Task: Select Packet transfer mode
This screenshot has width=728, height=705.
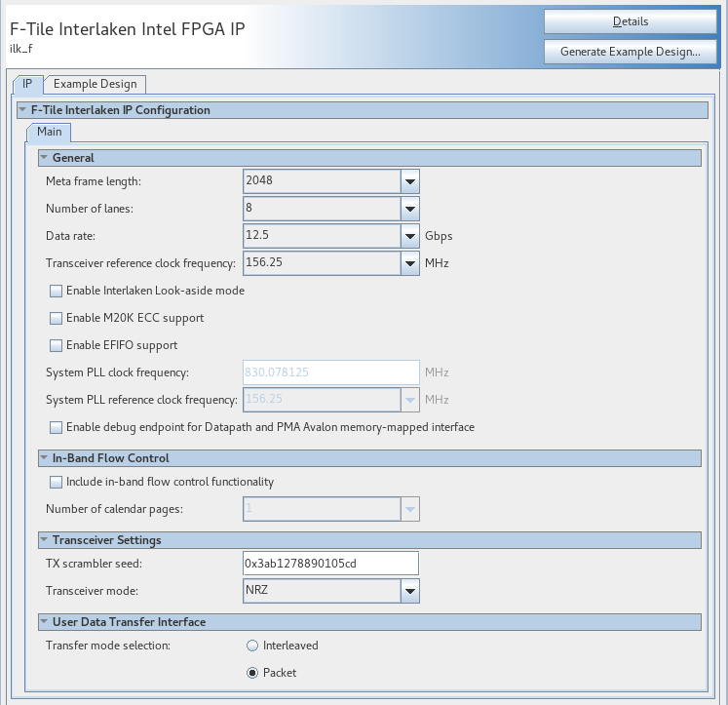Action: pos(252,673)
